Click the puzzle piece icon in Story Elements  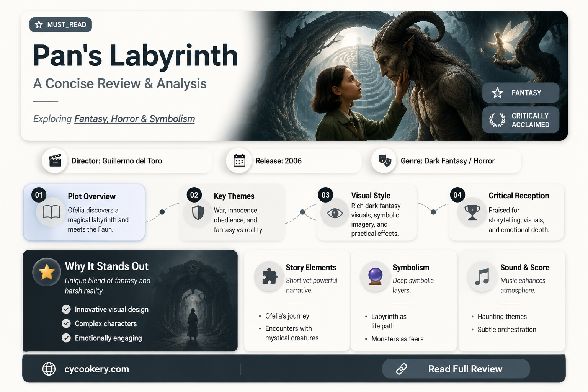point(269,276)
